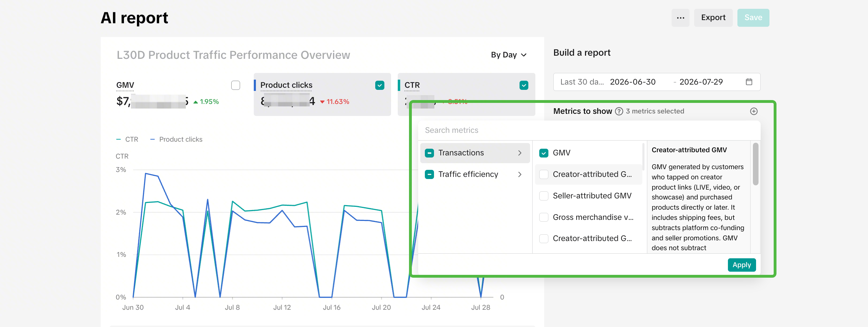868x327 pixels.
Task: Click the "Build a report" heading
Action: click(582, 53)
